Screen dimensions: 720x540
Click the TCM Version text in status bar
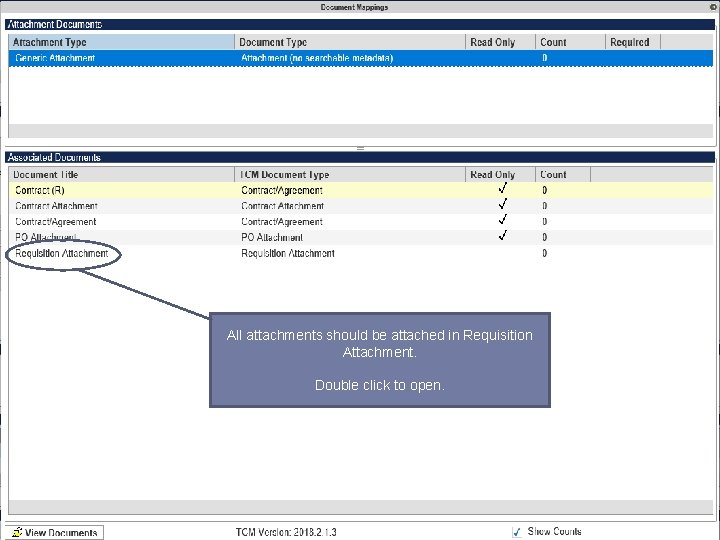point(286,533)
